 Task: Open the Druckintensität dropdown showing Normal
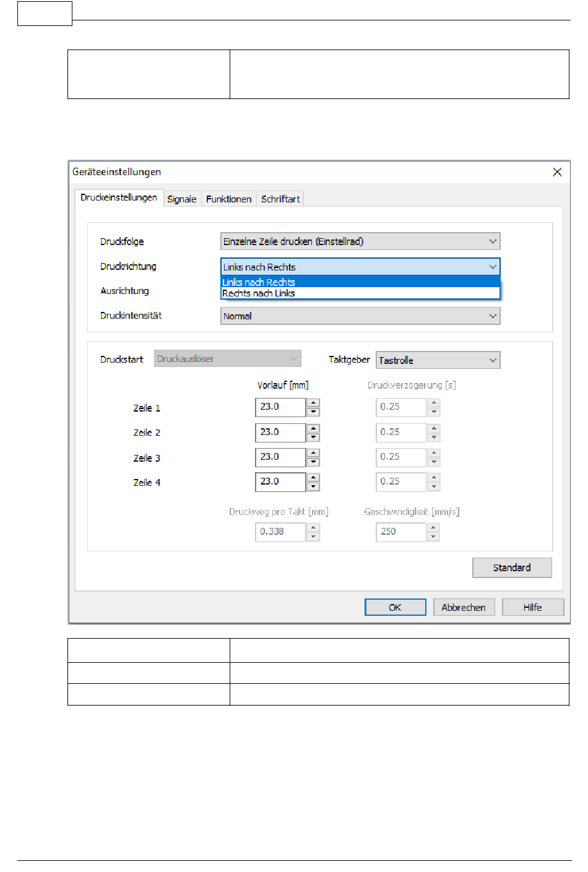(360, 316)
